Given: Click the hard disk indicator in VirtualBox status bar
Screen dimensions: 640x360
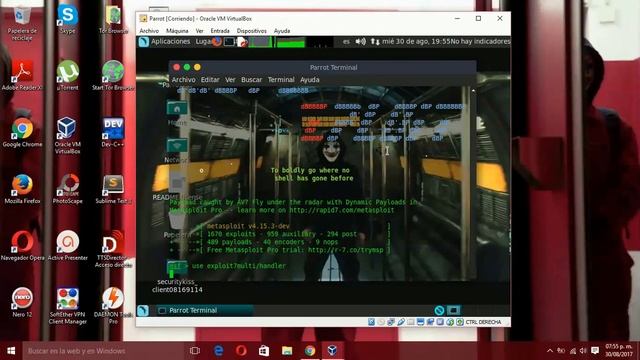Looking at the screenshot, I should [x=371, y=322].
